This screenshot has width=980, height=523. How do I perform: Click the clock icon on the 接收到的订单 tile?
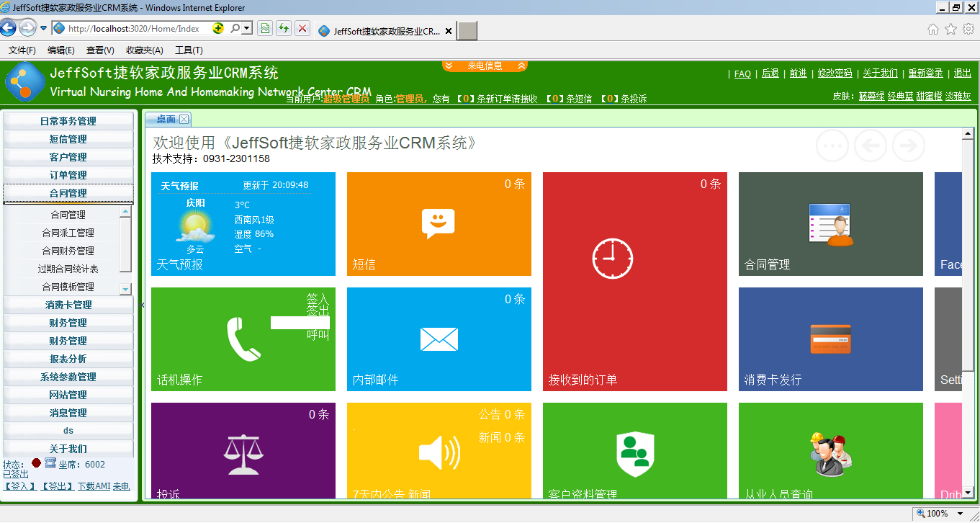[613, 258]
